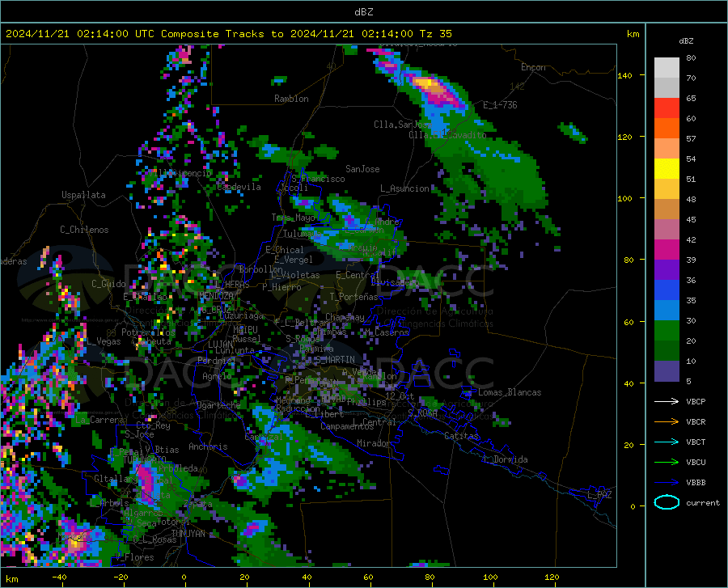Click the E_1-736 station label
The image size is (728, 588).
click(500, 105)
